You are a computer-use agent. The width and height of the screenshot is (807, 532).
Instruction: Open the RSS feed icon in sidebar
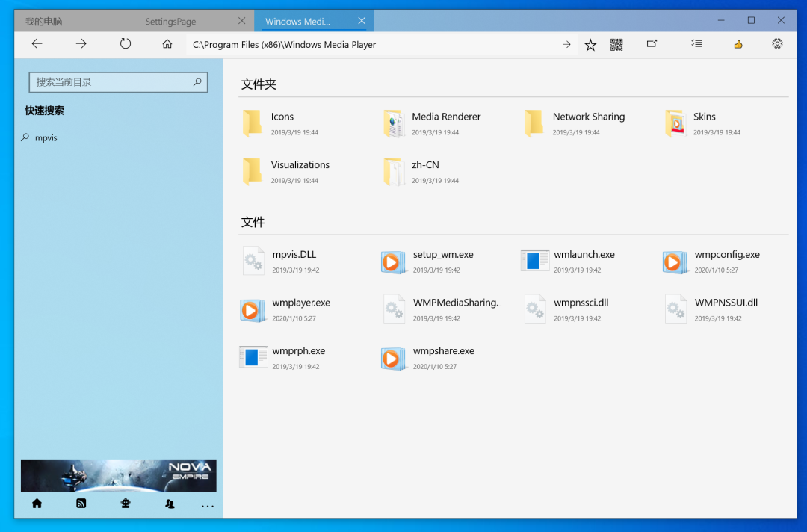point(81,503)
